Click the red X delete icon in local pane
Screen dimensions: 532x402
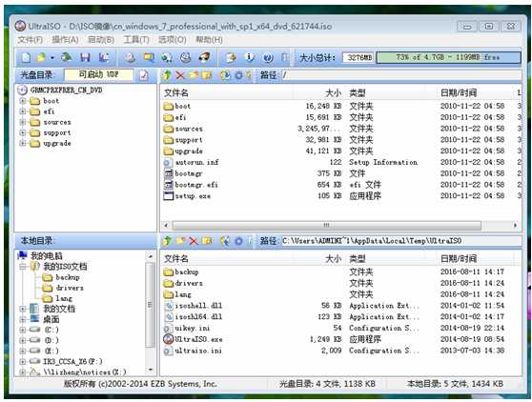tap(194, 241)
